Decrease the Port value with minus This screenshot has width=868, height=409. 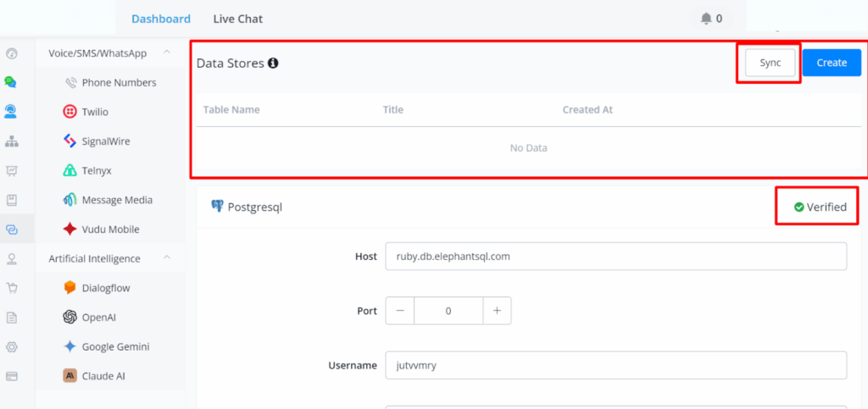(400, 311)
